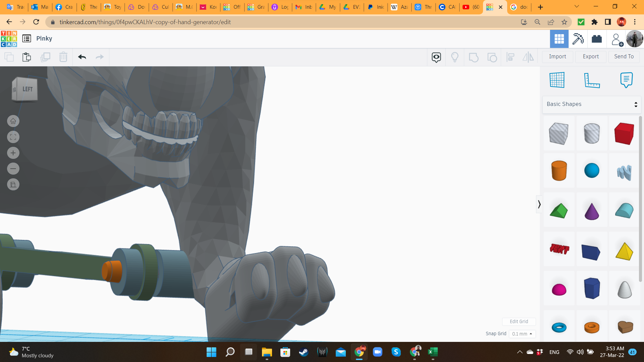
Task: Pick the red Box shape
Action: coord(624,133)
